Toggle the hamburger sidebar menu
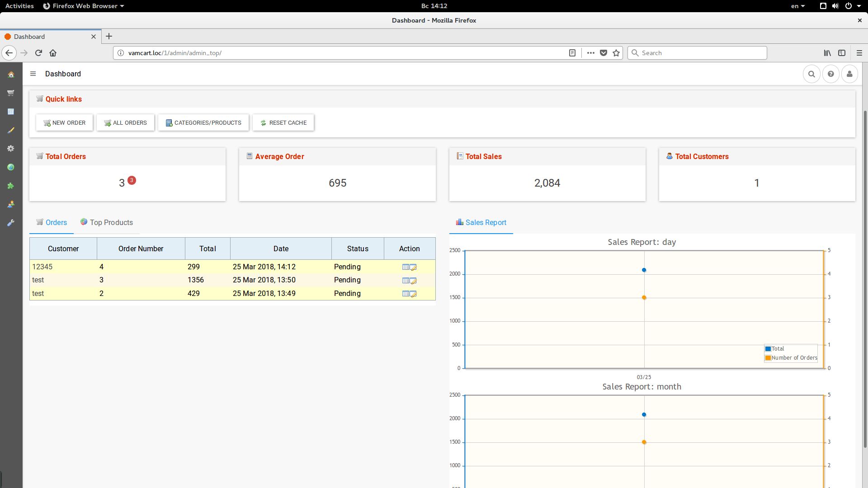The image size is (868, 488). coord(33,74)
